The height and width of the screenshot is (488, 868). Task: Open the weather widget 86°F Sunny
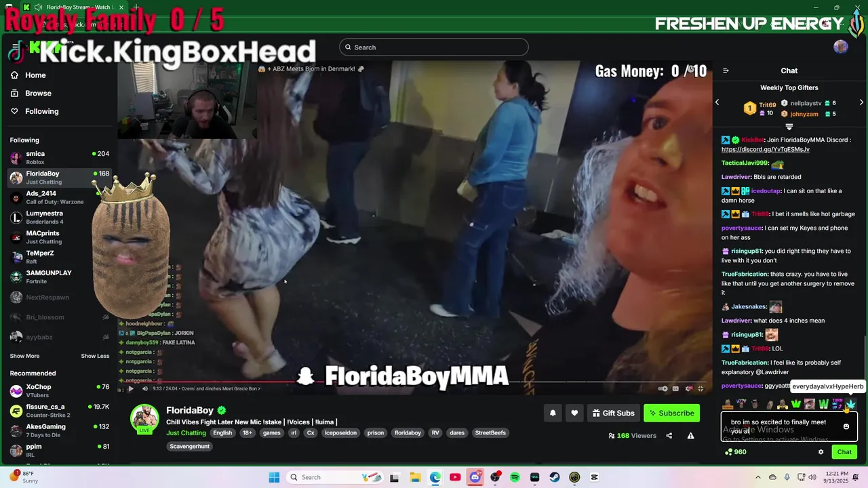click(24, 477)
